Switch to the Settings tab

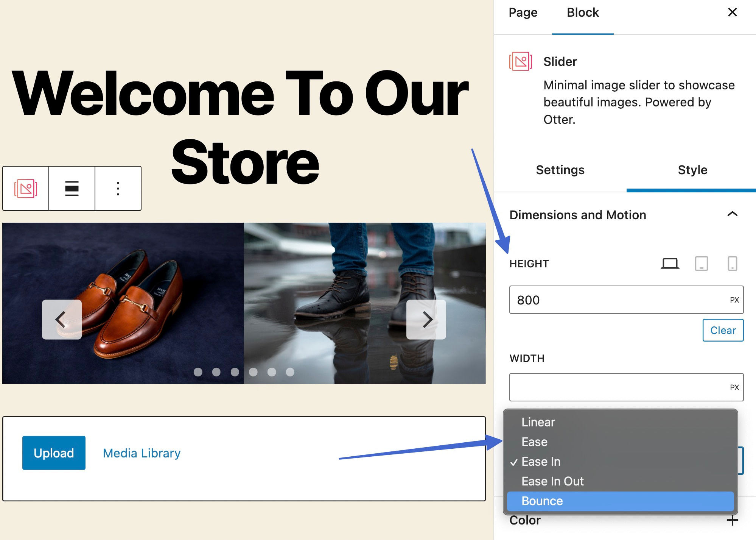click(x=560, y=170)
